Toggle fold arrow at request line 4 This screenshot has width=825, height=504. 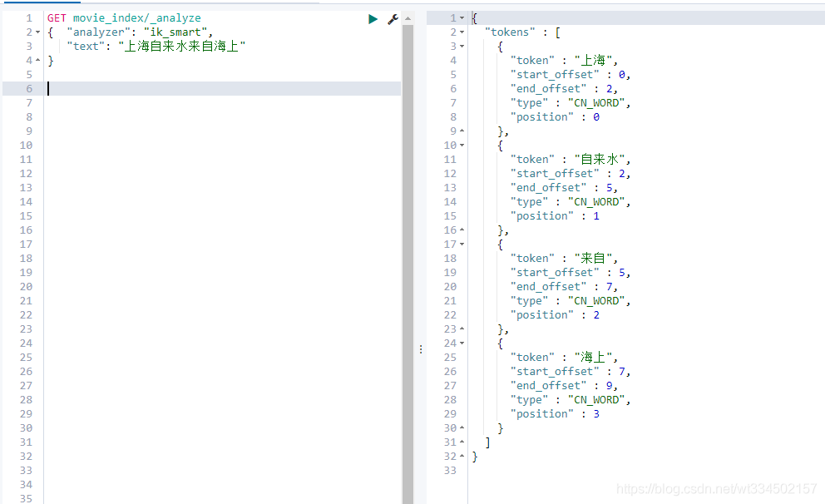coord(38,61)
